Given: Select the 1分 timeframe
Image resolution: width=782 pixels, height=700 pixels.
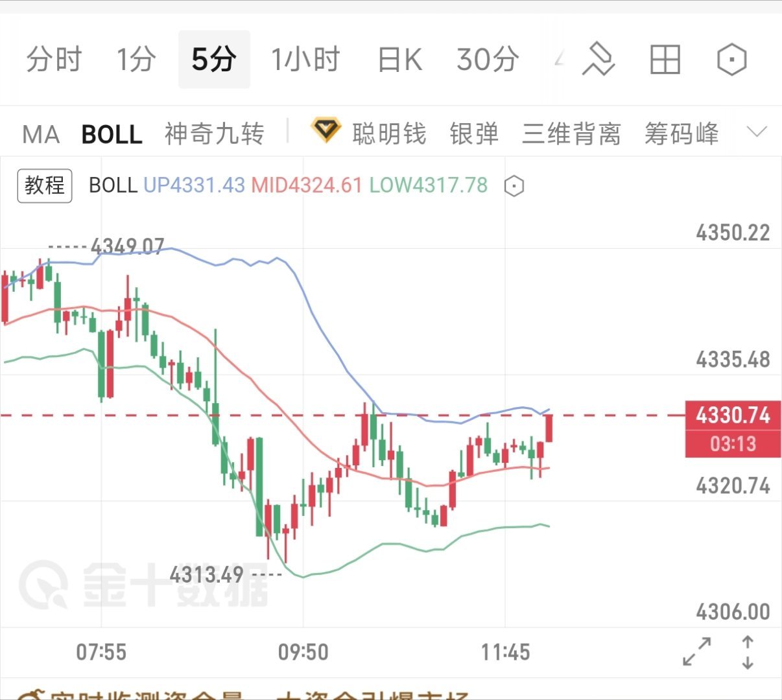Looking at the screenshot, I should pyautogui.click(x=136, y=60).
